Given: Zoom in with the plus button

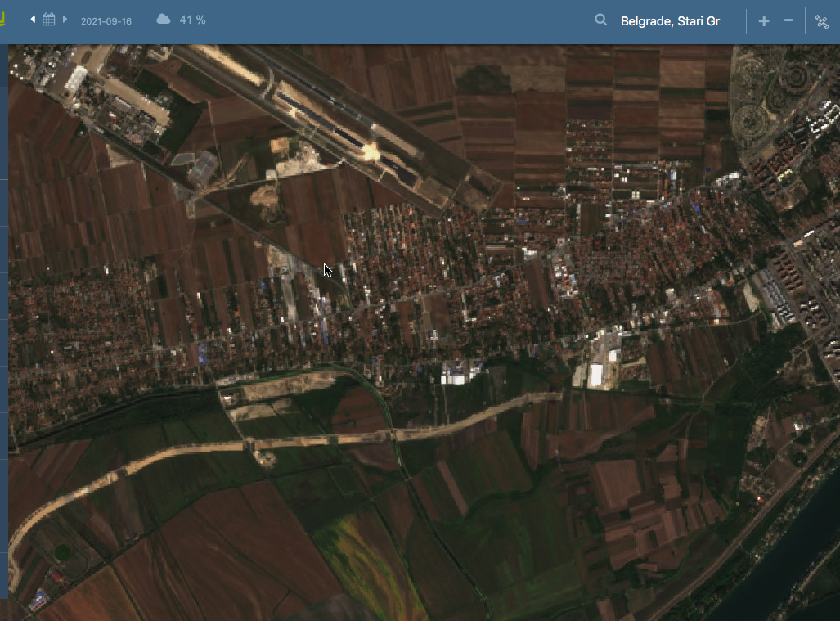Looking at the screenshot, I should tap(764, 21).
